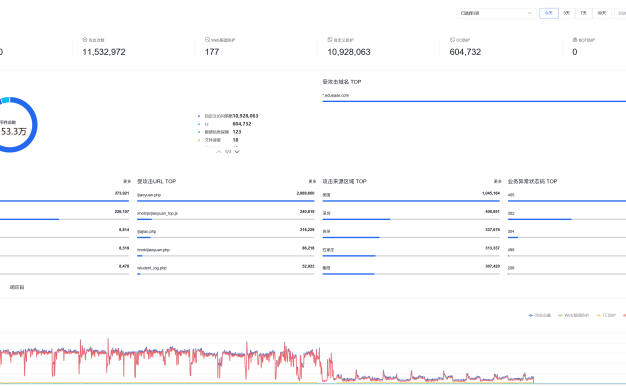Toggle the blue attack count chart legend

pos(539,315)
